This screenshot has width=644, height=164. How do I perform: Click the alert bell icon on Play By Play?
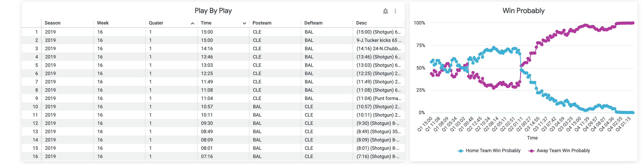(x=385, y=11)
